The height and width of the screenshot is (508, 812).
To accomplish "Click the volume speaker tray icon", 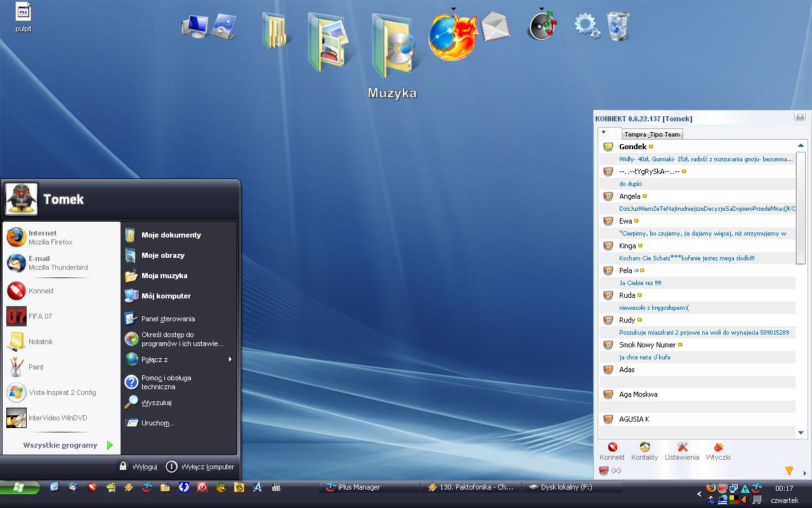I will 744,500.
